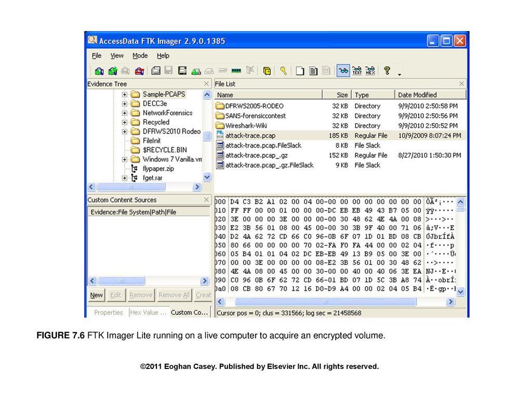Viewport: 532px width, 399px height.
Task: Click grayed Obtain Protected Files icon
Action: tap(250, 70)
